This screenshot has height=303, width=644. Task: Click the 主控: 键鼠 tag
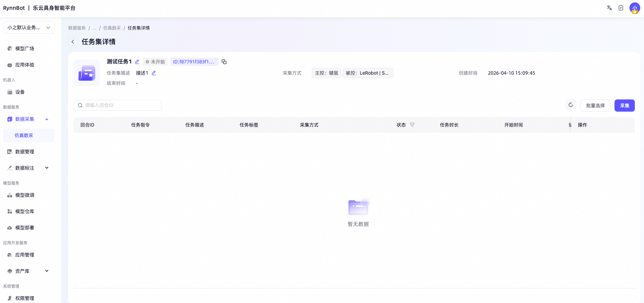[x=326, y=73]
